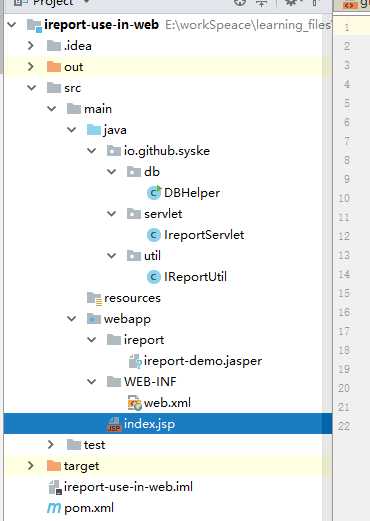Open the Project view dropdown in panel header
Viewport: 370px width, 521px height.
tap(87, 3)
